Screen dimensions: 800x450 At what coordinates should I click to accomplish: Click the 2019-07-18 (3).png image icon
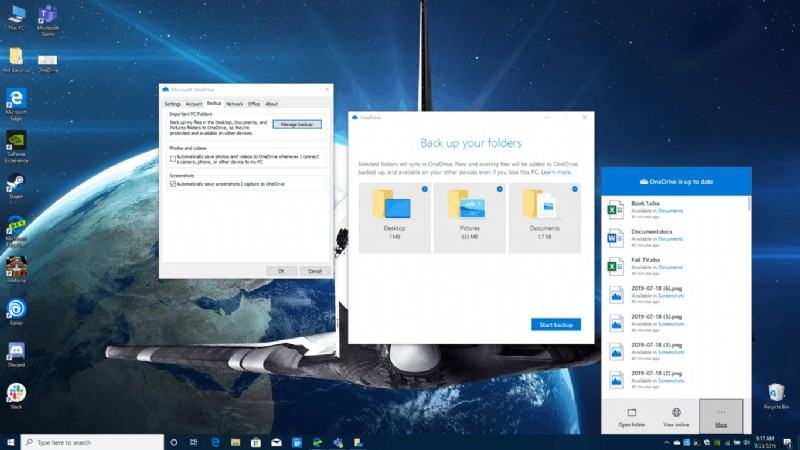point(616,352)
